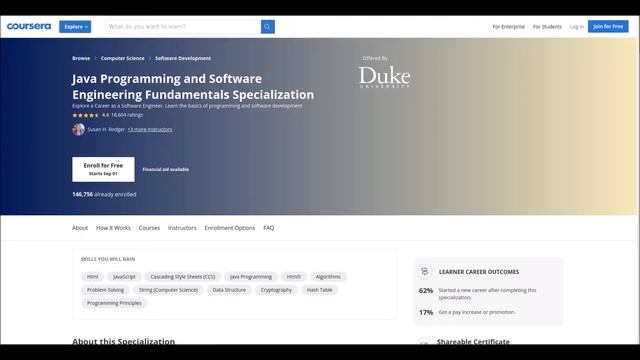Click the 18,604 ratings text
Image resolution: width=640 pixels, height=360 pixels.
coord(127,115)
